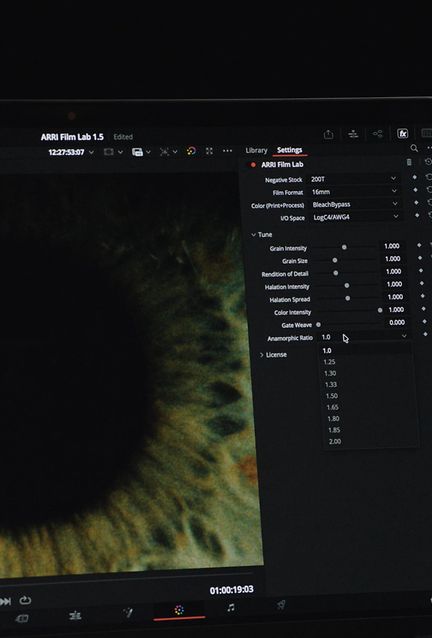Switch to the Library tab

pyautogui.click(x=256, y=150)
